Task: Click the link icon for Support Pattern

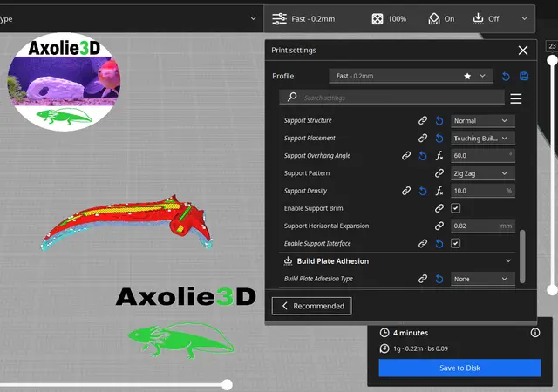Action: [439, 173]
